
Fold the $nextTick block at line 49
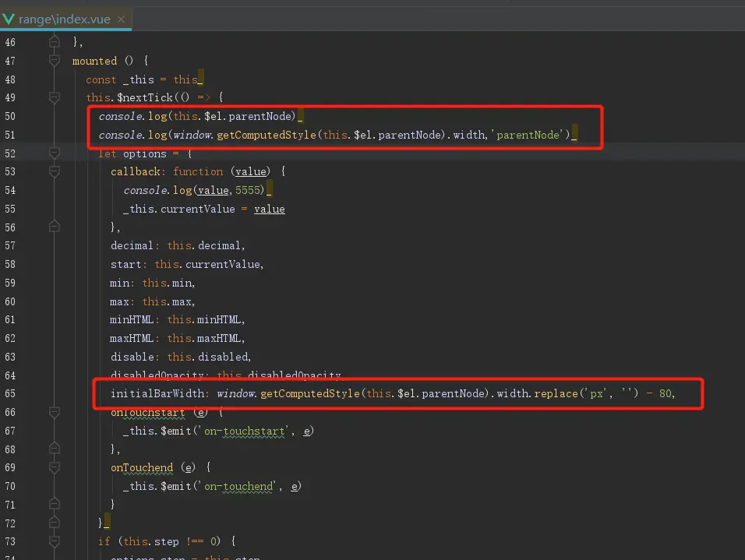pos(54,98)
